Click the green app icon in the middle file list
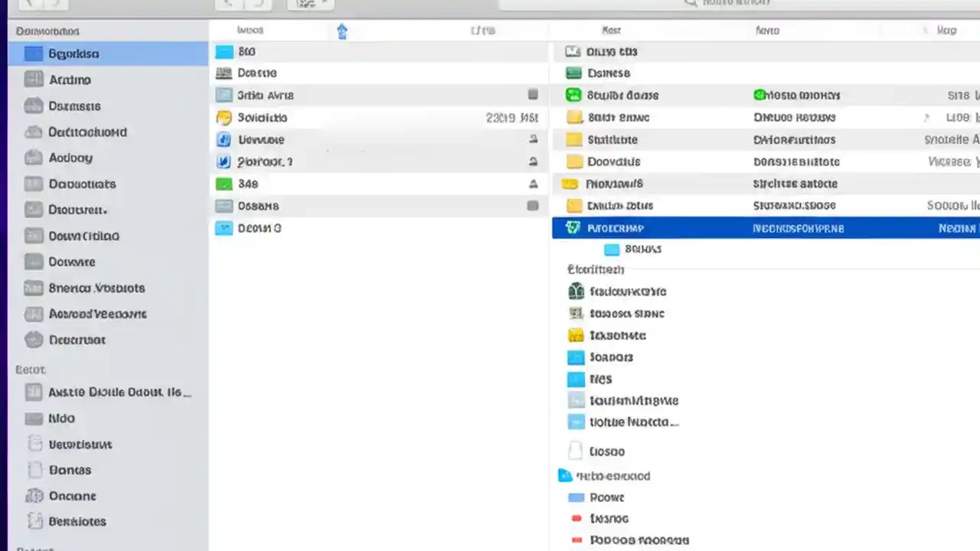The height and width of the screenshot is (551, 980). [224, 184]
